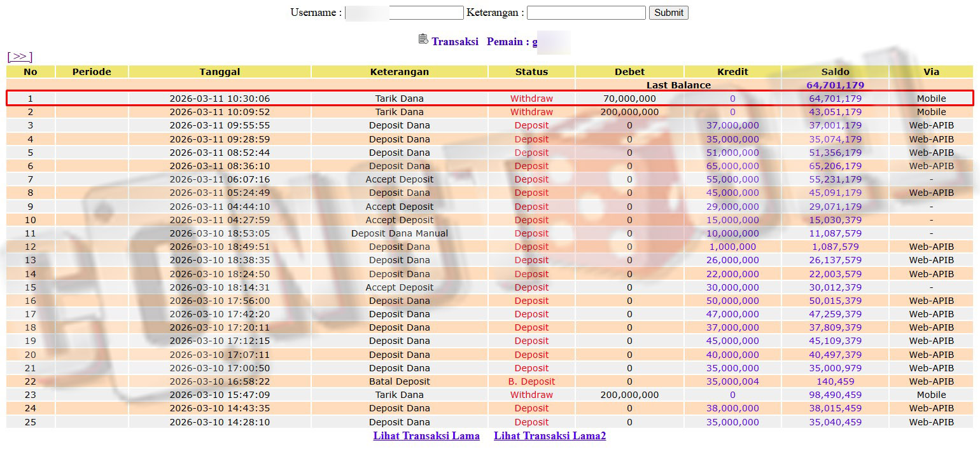This screenshot has width=980, height=452.
Task: Click the Debet column header
Action: tap(629, 72)
